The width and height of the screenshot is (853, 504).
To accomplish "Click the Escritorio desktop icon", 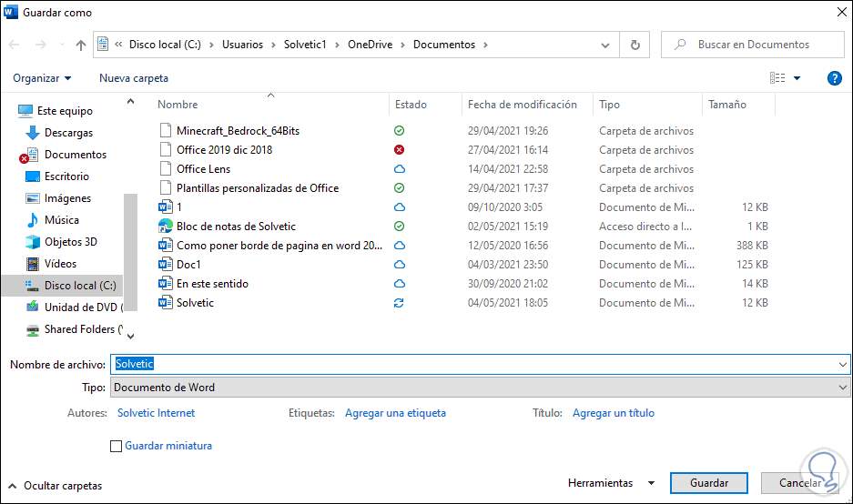I will point(33,176).
